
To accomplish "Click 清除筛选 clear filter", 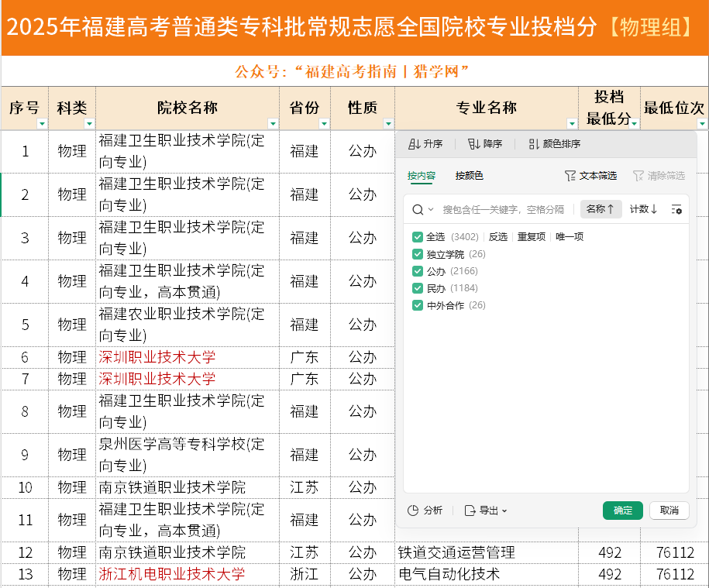I will pos(659,176).
